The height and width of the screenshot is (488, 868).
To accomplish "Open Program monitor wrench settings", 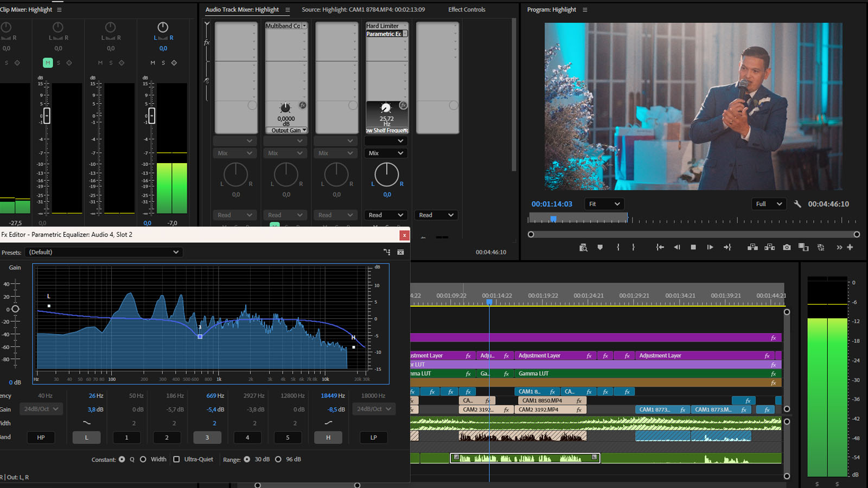I will tap(797, 204).
